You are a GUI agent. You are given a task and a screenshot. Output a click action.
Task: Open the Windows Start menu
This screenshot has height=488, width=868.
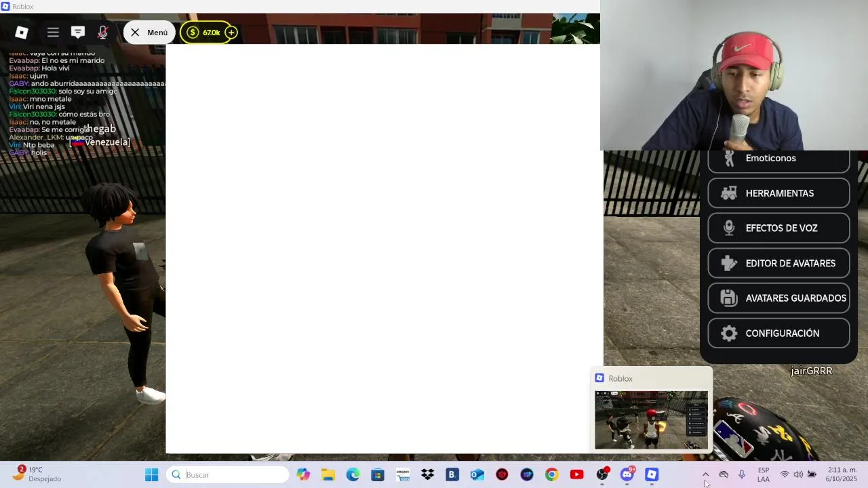click(151, 475)
